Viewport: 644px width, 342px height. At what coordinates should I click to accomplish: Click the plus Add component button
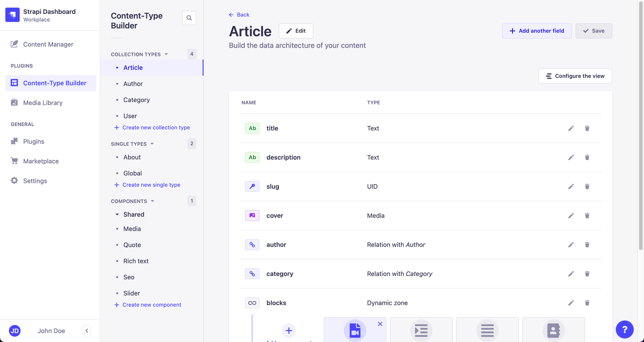coord(289,331)
